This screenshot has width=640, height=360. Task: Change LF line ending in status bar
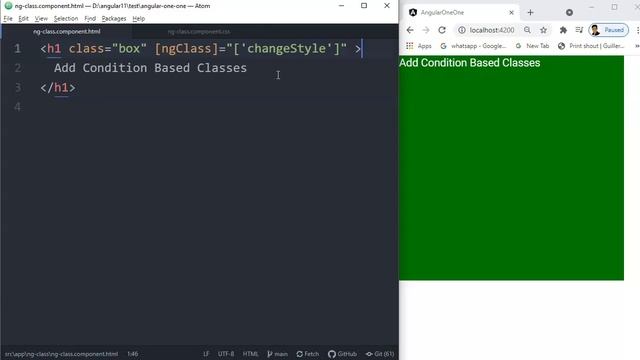206,354
